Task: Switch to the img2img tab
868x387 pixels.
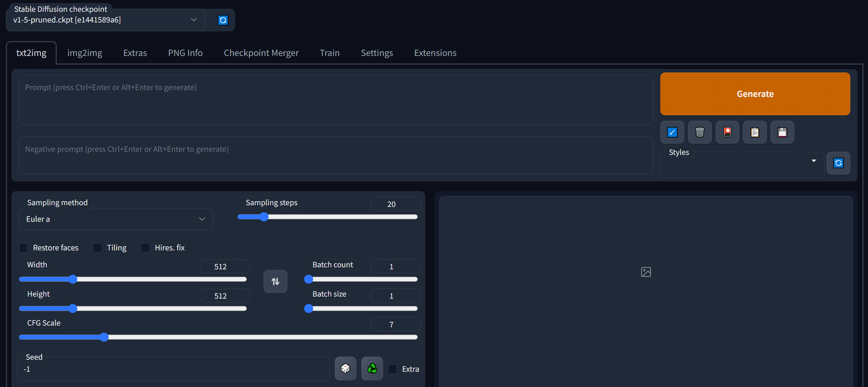Action: [85, 53]
